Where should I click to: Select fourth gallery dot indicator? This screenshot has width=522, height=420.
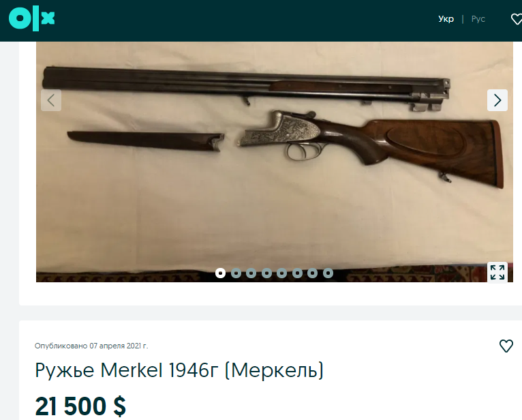(x=266, y=273)
